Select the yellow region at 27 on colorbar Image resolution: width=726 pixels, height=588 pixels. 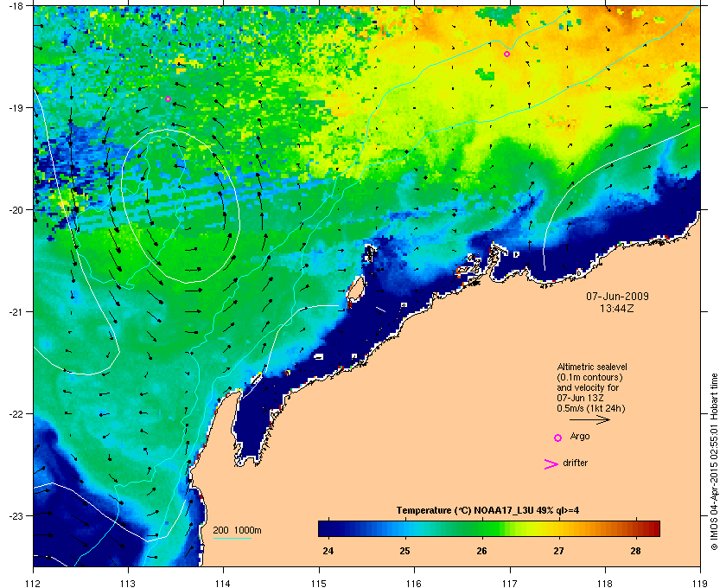559,528
